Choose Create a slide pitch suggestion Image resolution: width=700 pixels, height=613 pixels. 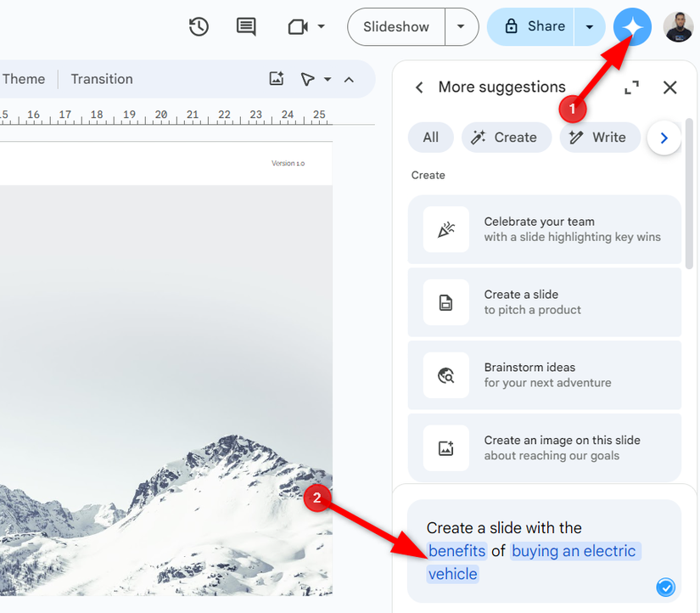(x=544, y=302)
